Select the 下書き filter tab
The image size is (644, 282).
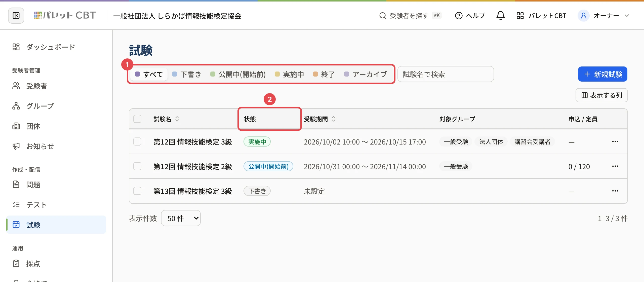point(187,74)
